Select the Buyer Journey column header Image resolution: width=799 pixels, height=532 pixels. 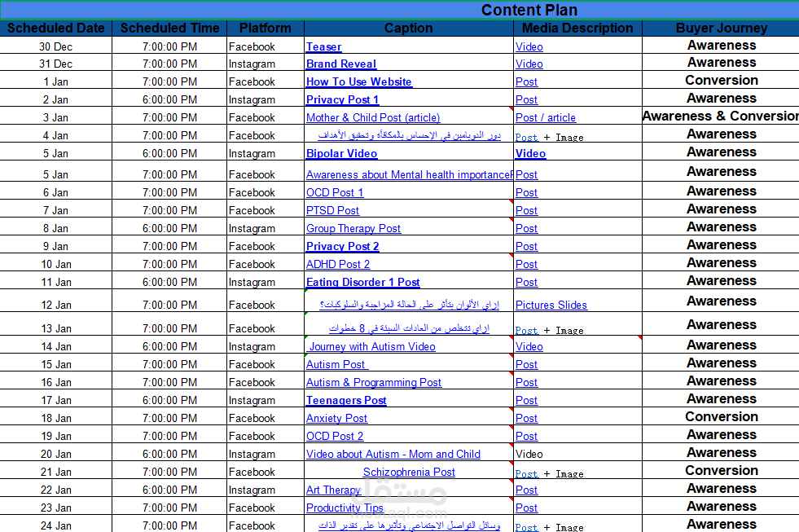721,28
